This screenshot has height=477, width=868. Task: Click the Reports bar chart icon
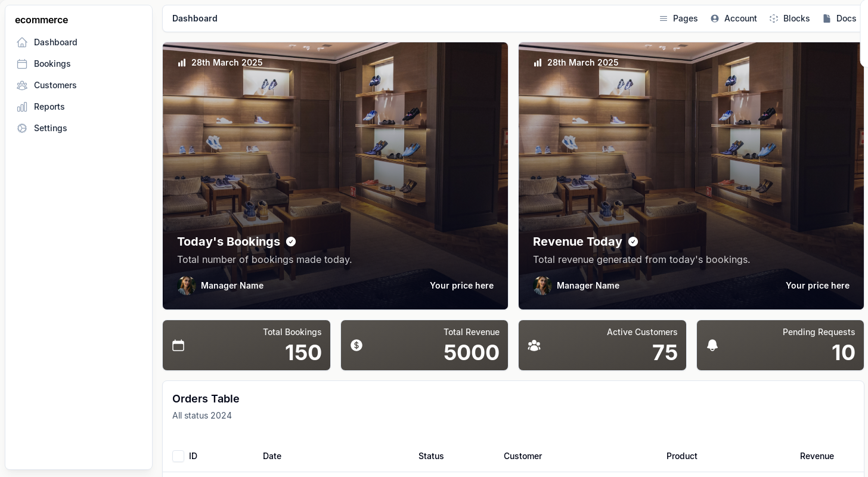(x=22, y=107)
